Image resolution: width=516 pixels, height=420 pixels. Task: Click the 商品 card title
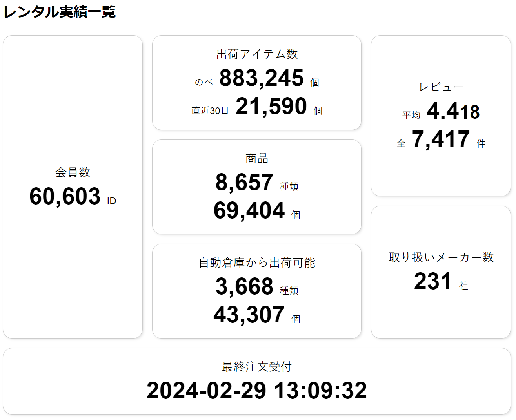257,158
